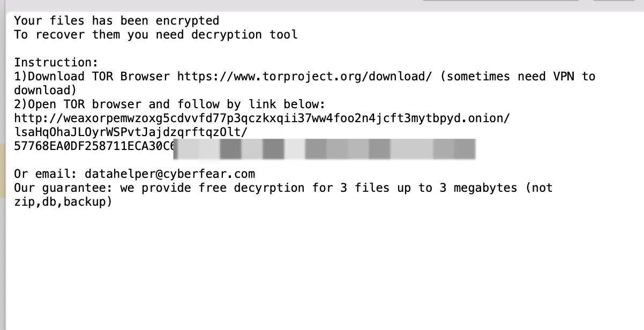Click the weaxorpemwzoxg5 .onion address line

click(x=261, y=118)
